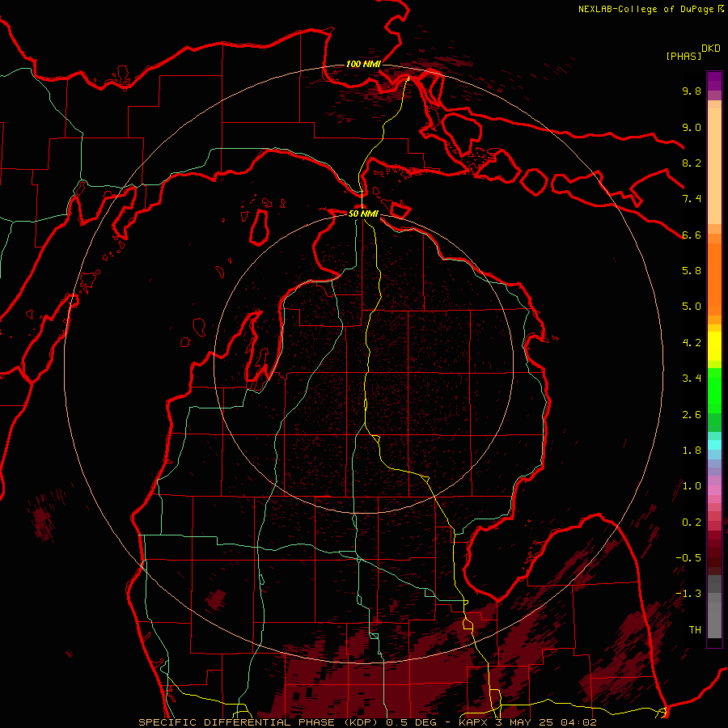Image resolution: width=728 pixels, height=728 pixels.
Task: Select the 6.6 value on color scale
Action: coord(692,235)
